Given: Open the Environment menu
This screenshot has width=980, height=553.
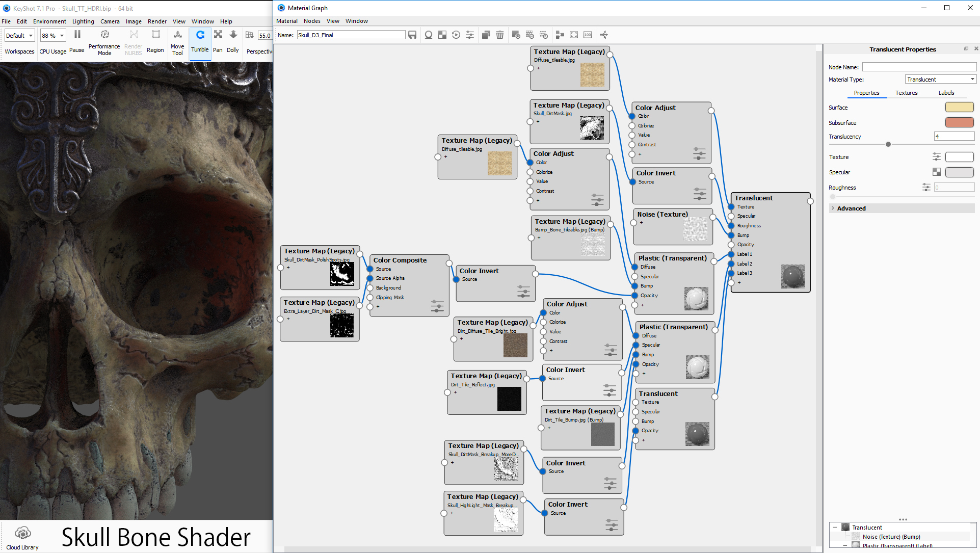Looking at the screenshot, I should click(x=49, y=21).
